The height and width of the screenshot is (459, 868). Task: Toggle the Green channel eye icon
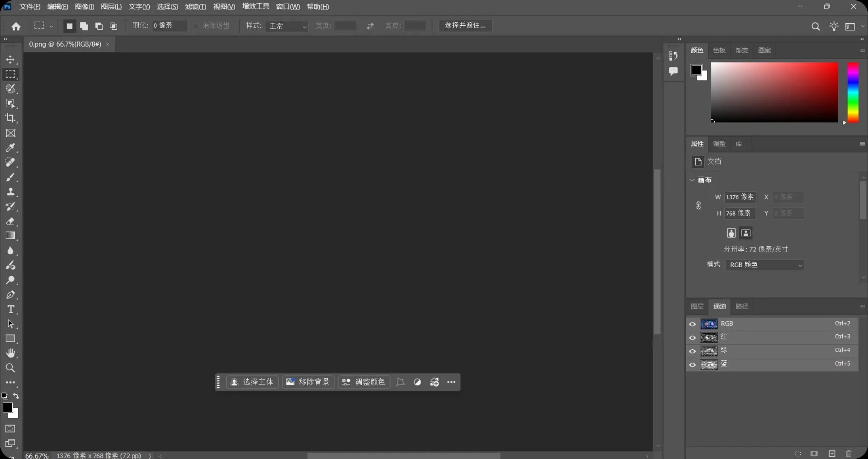point(692,351)
